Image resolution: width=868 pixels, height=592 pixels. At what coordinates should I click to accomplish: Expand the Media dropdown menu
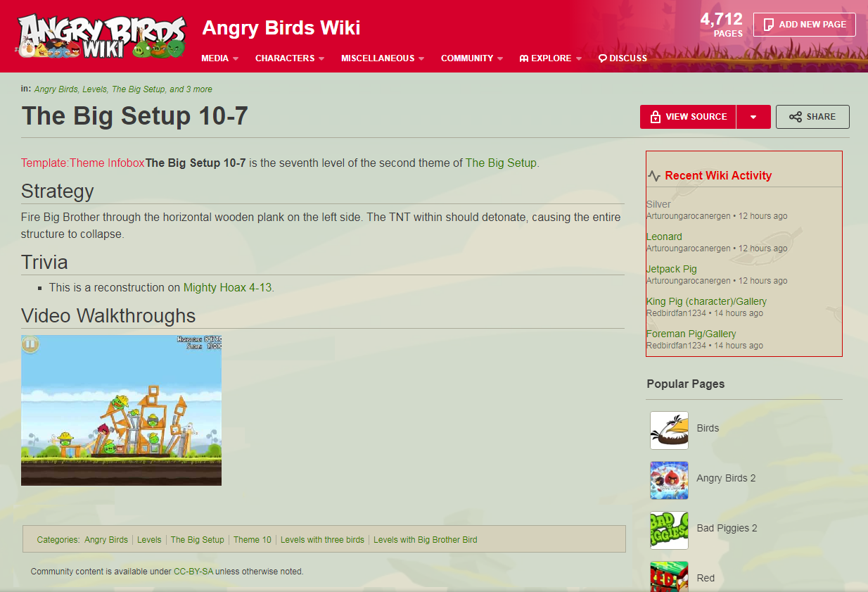coord(219,58)
